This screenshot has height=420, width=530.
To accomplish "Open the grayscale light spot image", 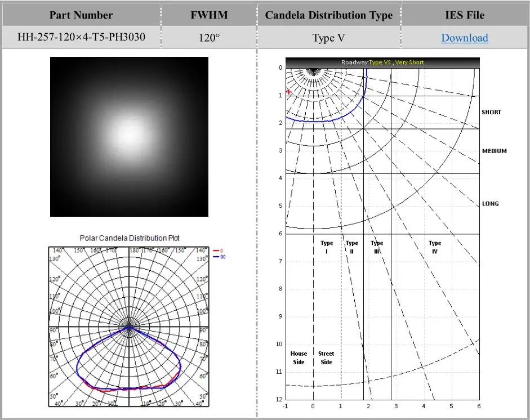I will (129, 136).
